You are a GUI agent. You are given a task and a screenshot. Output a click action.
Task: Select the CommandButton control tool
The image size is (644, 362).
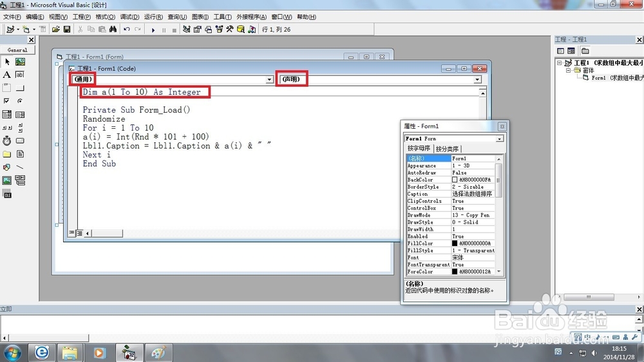tap(20, 88)
